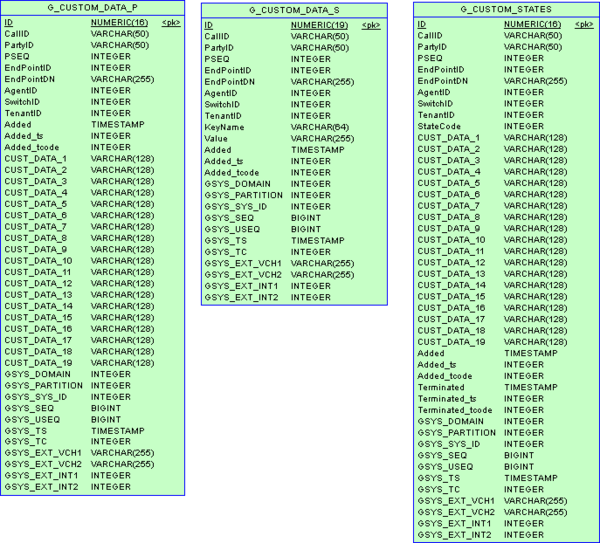Viewport: 600px width, 543px height.
Task: Select GSYS_EXT_INT2 in G_CUSTOM_STATES
Action: point(455,535)
